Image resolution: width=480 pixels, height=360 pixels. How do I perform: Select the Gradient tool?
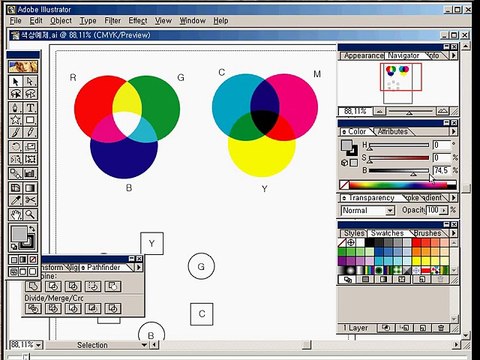[x=30, y=188]
